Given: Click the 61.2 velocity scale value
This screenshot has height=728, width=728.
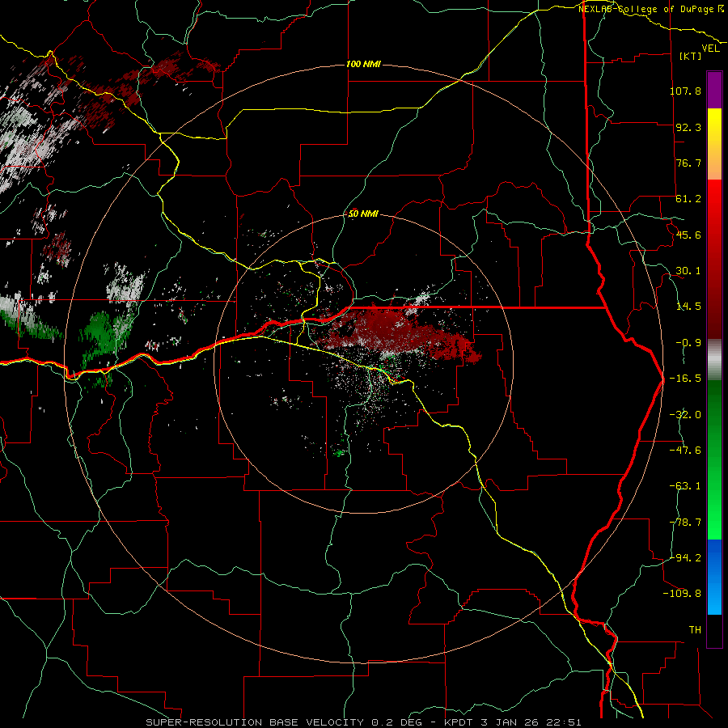Looking at the screenshot, I should [x=688, y=199].
